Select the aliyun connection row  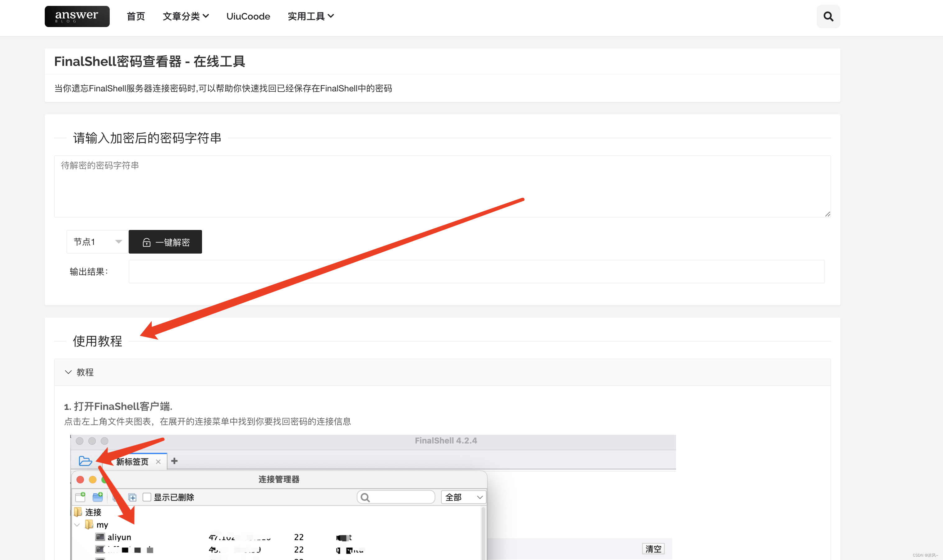[277, 537]
